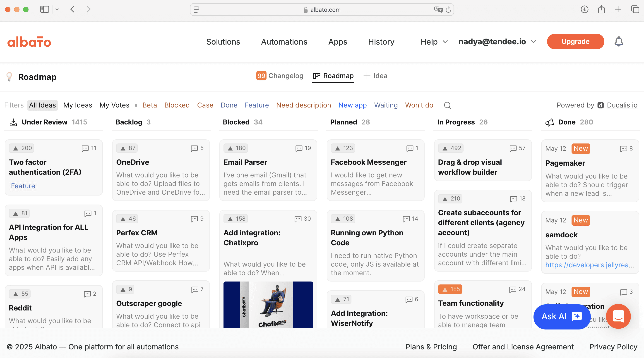Click the search magnifier icon in filters
The width and height of the screenshot is (644, 358).
point(447,105)
